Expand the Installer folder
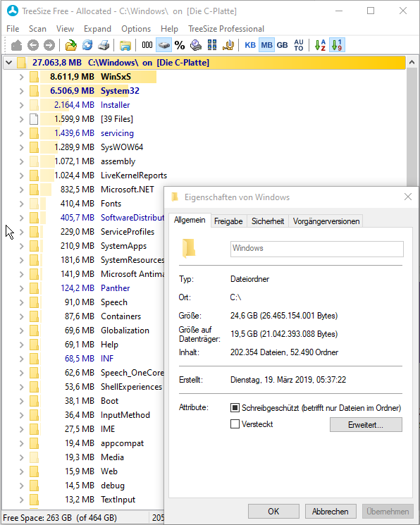Screen dimensions: 420x525 click(21, 105)
